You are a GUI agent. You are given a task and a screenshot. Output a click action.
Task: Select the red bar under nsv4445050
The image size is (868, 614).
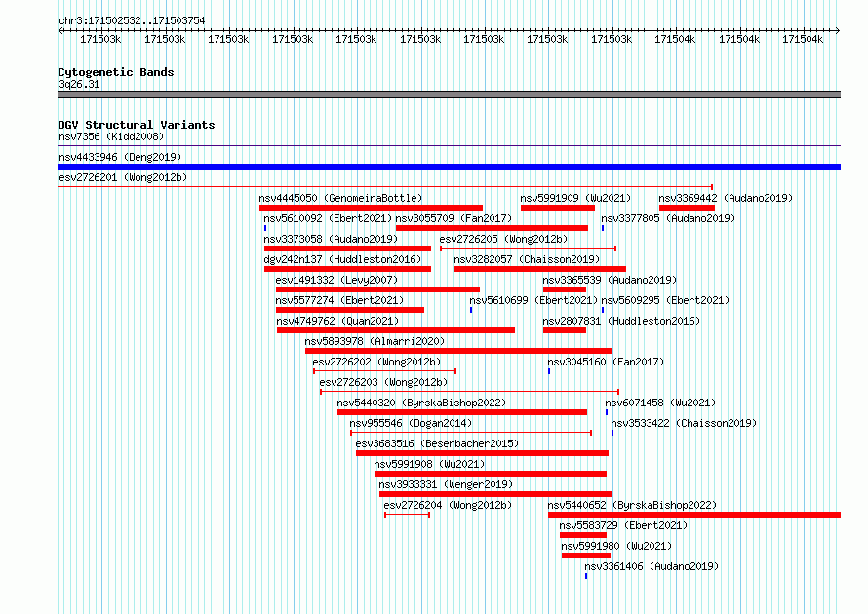(371, 208)
